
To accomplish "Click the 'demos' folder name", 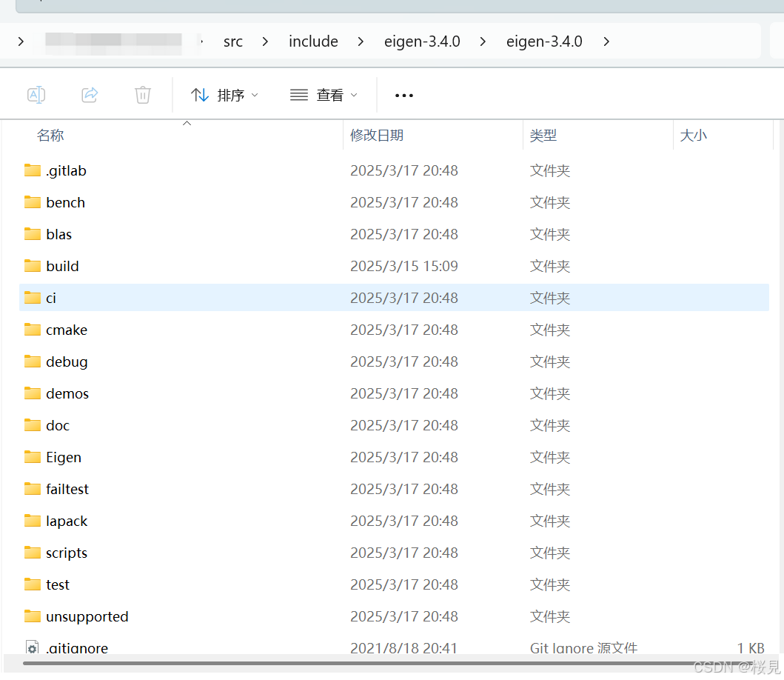I will [67, 394].
